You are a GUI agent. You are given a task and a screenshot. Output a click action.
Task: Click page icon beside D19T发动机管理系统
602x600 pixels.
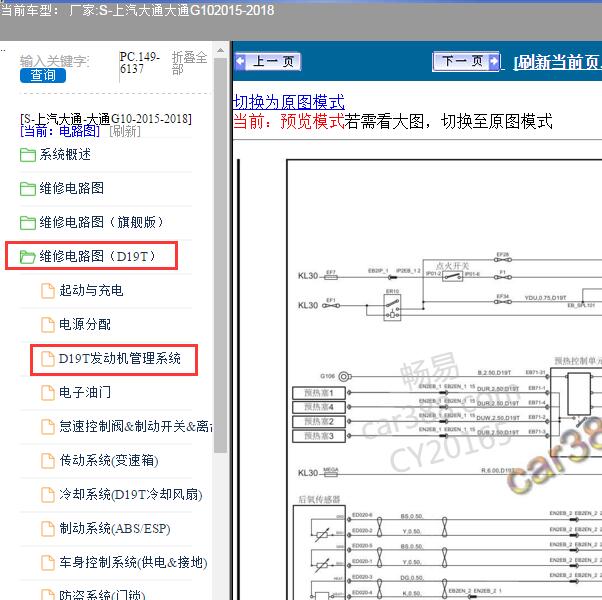(x=48, y=359)
